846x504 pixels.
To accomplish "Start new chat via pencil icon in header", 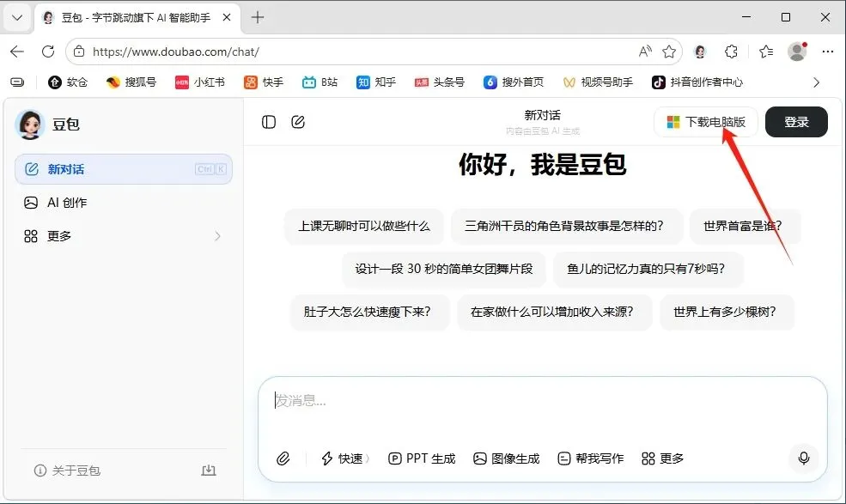I will [298, 122].
